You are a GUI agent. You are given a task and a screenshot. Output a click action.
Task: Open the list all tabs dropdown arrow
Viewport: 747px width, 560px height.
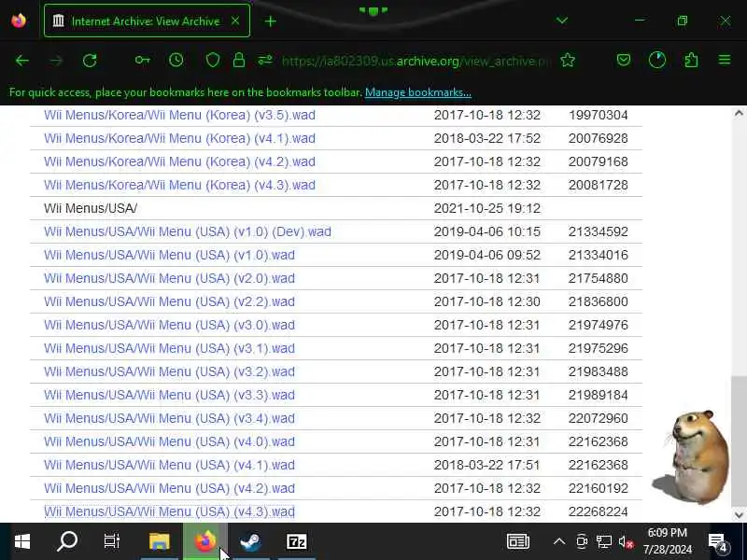[x=562, y=21]
